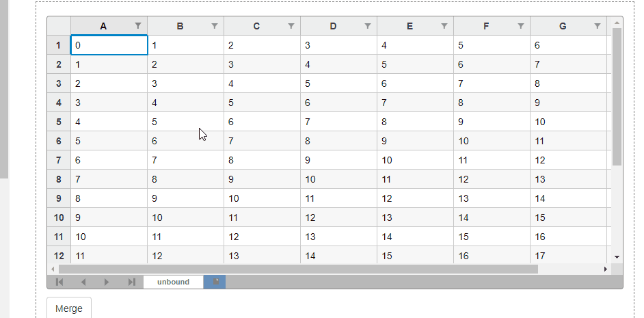Go to first sheet navigation arrow
The image size is (644, 318).
[x=59, y=282]
